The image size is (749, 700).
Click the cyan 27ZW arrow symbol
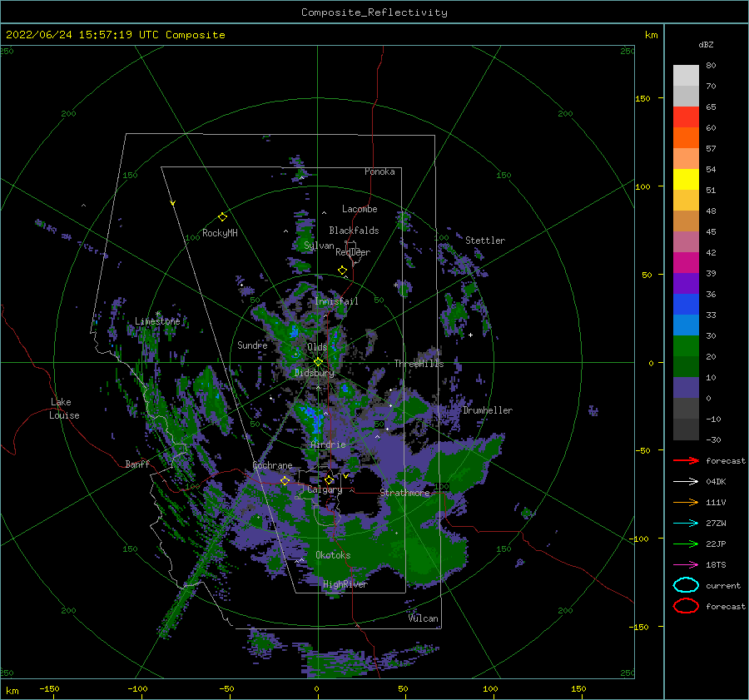pos(686,524)
